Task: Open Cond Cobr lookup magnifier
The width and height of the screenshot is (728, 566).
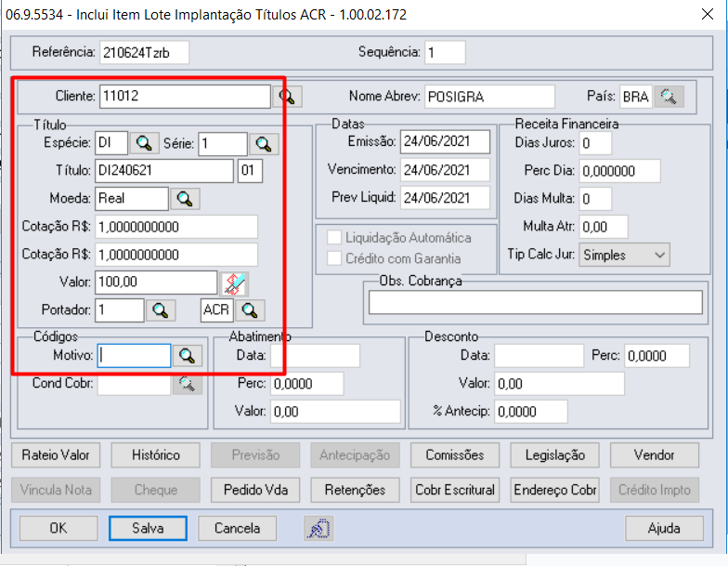Action: click(x=188, y=384)
